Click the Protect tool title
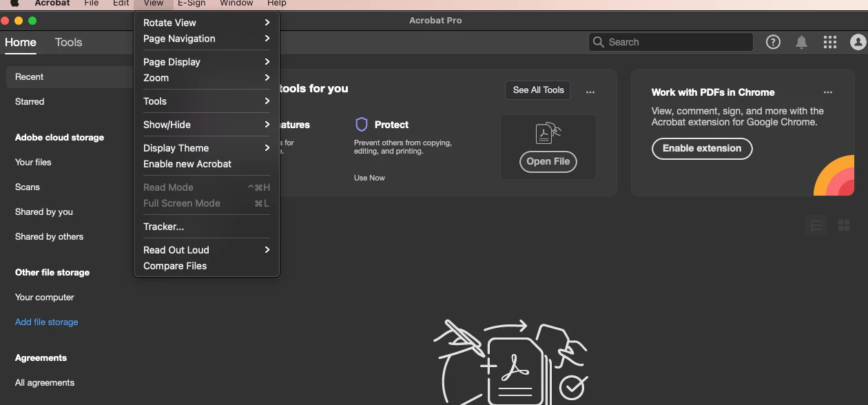The height and width of the screenshot is (405, 868). pyautogui.click(x=391, y=125)
